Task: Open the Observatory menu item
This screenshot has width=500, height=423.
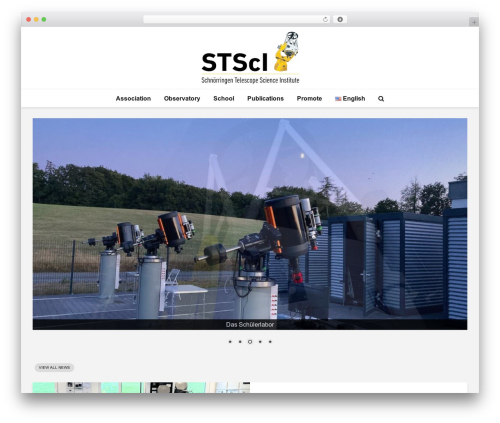Action: click(x=182, y=99)
